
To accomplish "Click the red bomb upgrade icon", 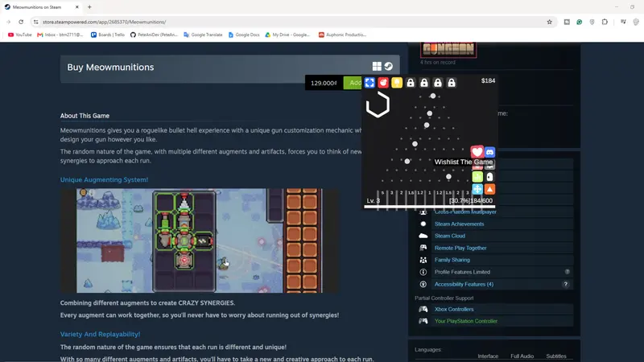I will (383, 83).
